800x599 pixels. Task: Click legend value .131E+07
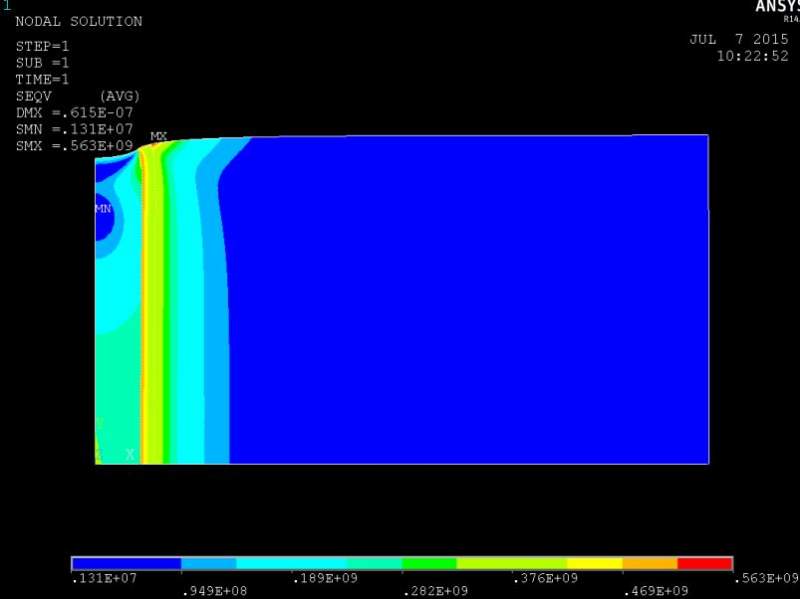tap(104, 578)
